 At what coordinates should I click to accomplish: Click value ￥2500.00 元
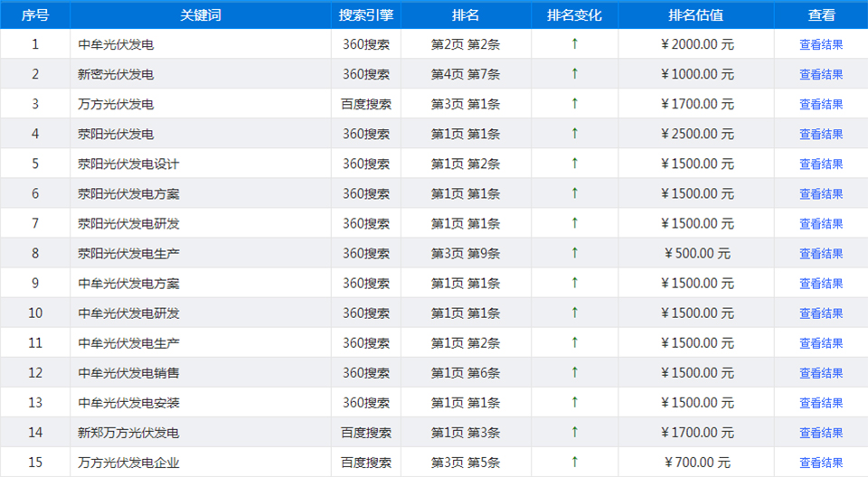tap(697, 134)
